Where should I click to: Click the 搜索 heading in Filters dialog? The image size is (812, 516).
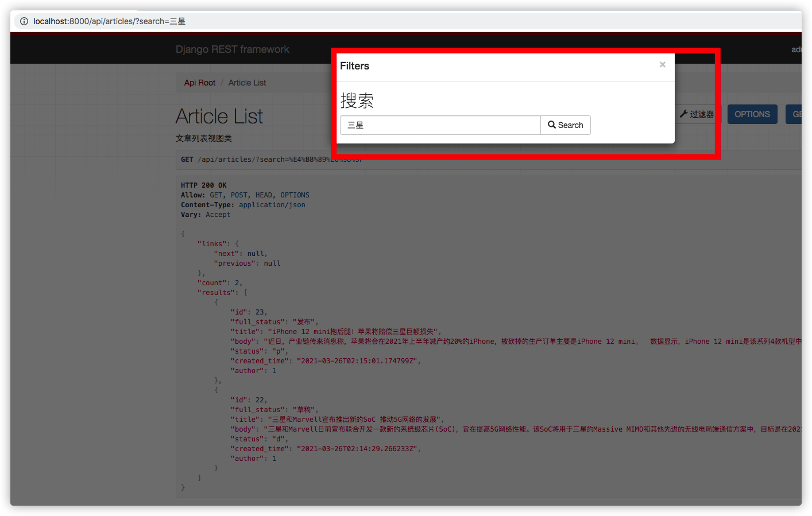tap(357, 101)
